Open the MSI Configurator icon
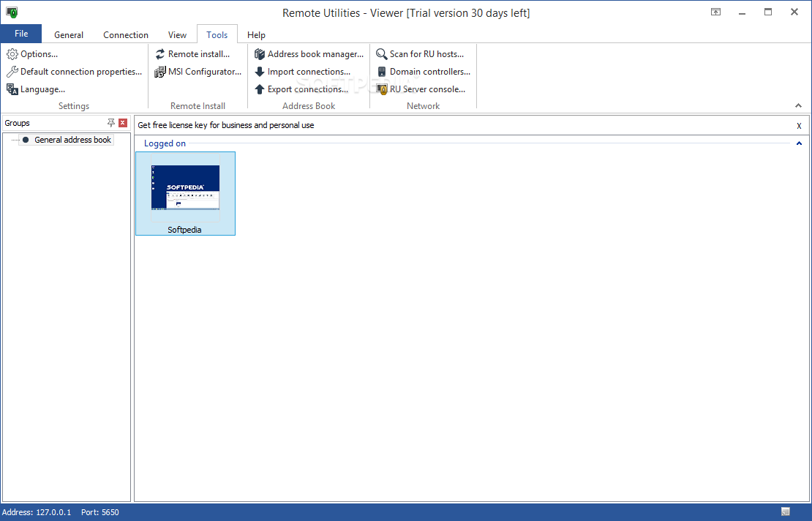The image size is (812, 521). 160,72
